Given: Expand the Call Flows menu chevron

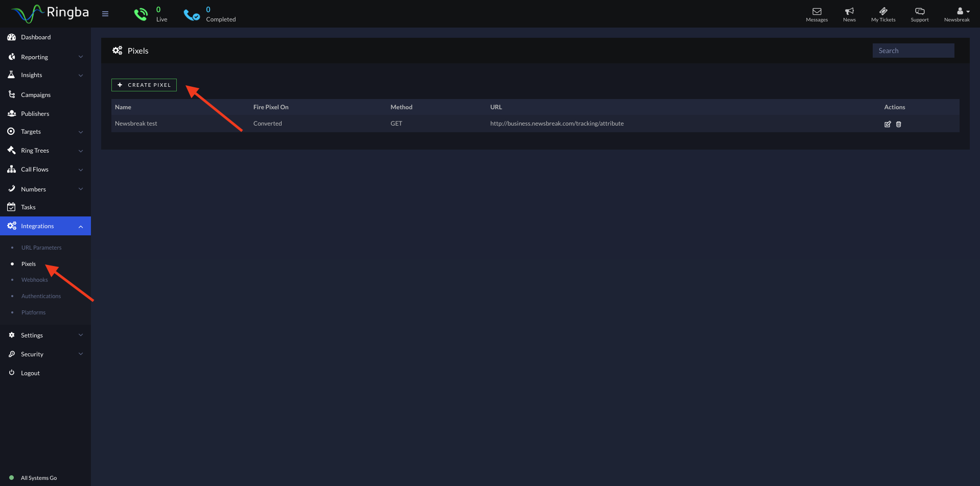Looking at the screenshot, I should pos(81,170).
